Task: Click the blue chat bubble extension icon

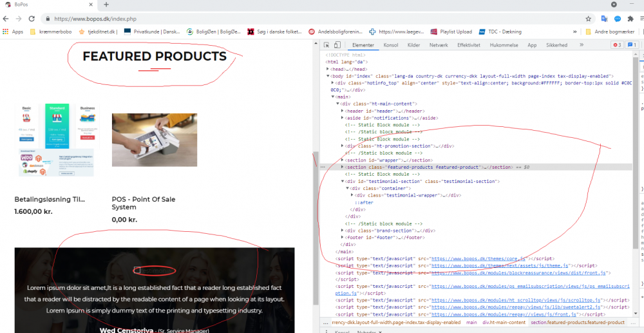Action: [x=618, y=19]
